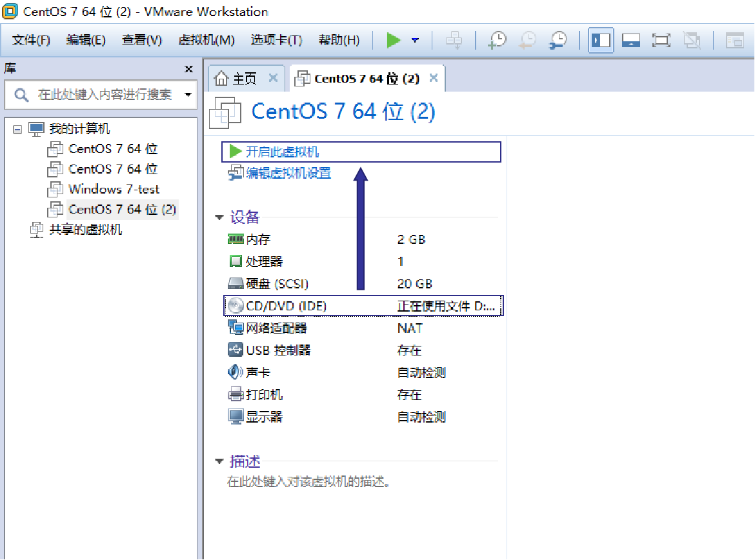
Task: Open the 帮助(H) menu
Action: 339,40
